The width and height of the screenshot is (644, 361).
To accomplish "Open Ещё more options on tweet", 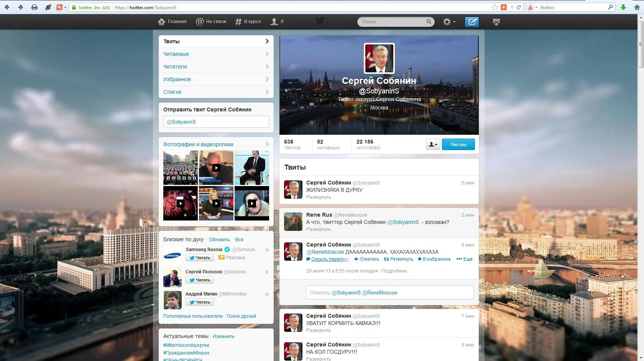I will tap(465, 259).
